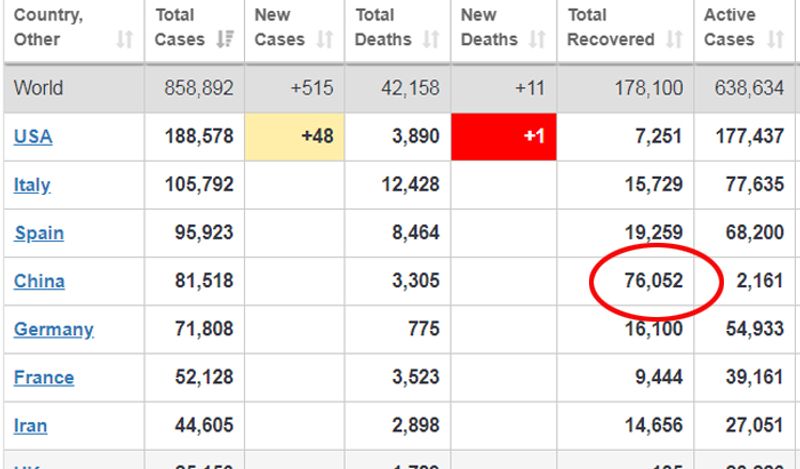The height and width of the screenshot is (469, 800).
Task: Open the China country link
Action: (x=39, y=281)
